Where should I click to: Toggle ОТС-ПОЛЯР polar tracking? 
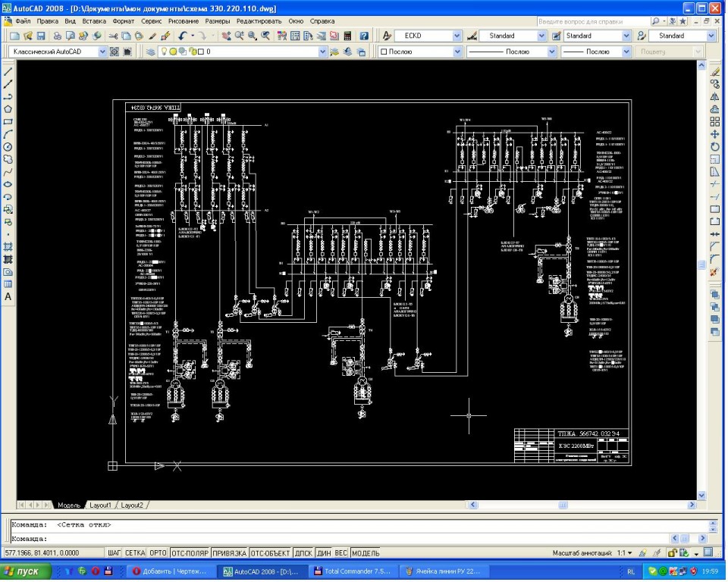point(190,553)
